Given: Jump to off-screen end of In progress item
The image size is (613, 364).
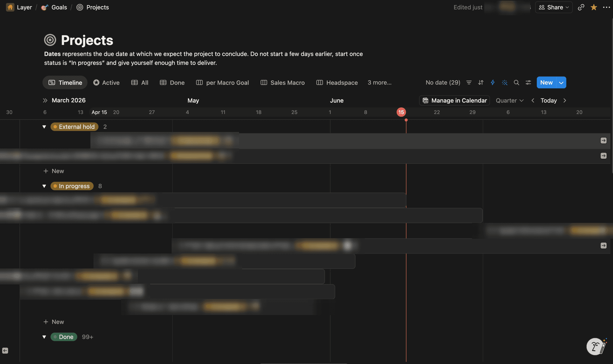Looking at the screenshot, I should 603,246.
